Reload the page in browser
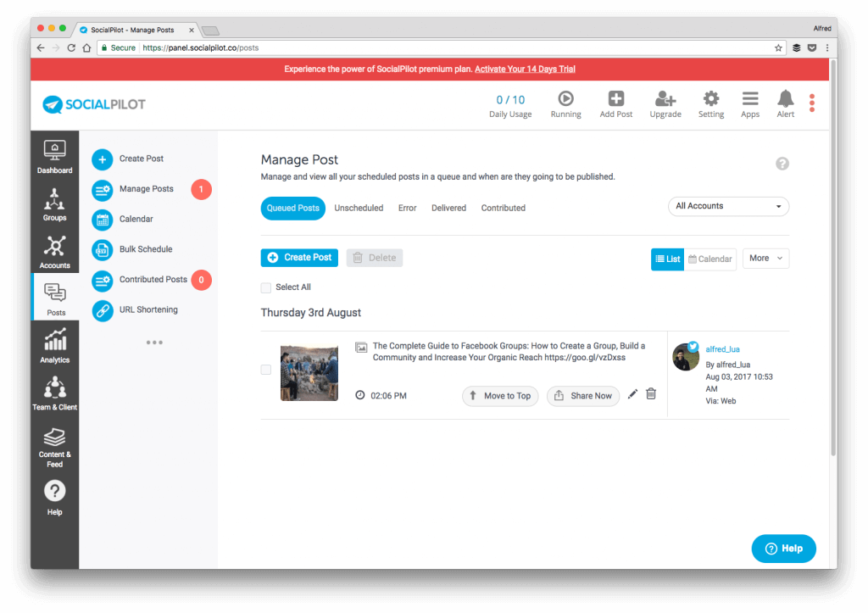The width and height of the screenshot is (868, 613). (71, 48)
